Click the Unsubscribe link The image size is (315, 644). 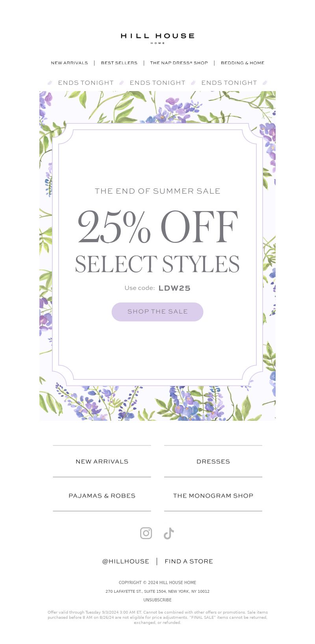coord(157,600)
